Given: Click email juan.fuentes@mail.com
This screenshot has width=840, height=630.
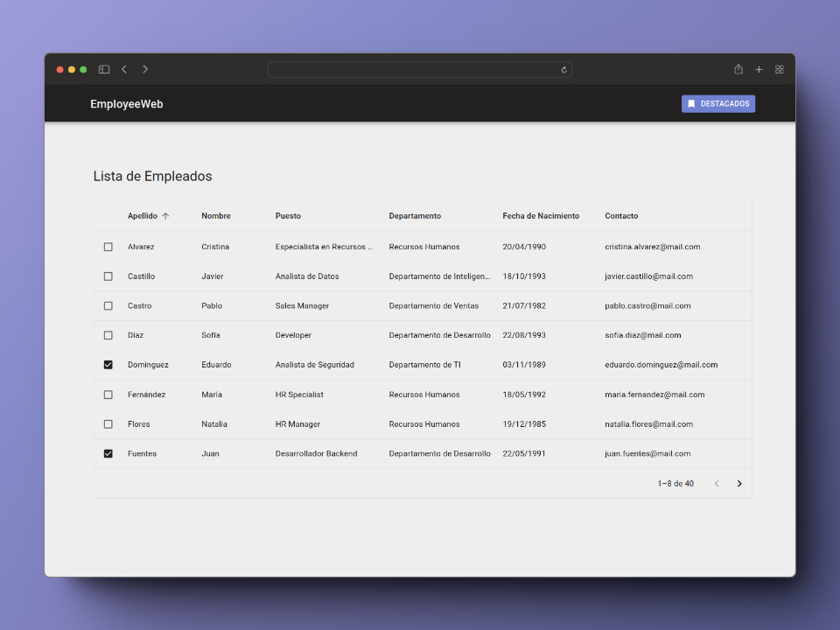Looking at the screenshot, I should [x=647, y=454].
